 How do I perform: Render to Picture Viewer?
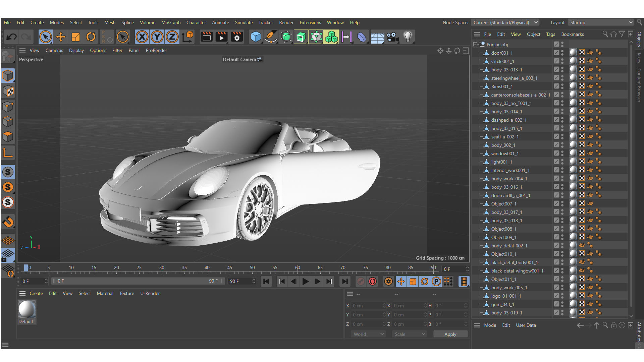(x=221, y=37)
